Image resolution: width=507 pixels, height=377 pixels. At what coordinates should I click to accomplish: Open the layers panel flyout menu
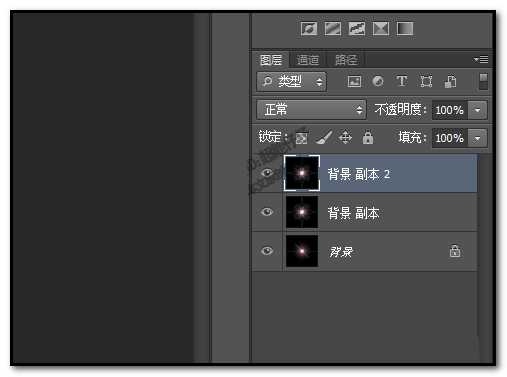[x=481, y=60]
